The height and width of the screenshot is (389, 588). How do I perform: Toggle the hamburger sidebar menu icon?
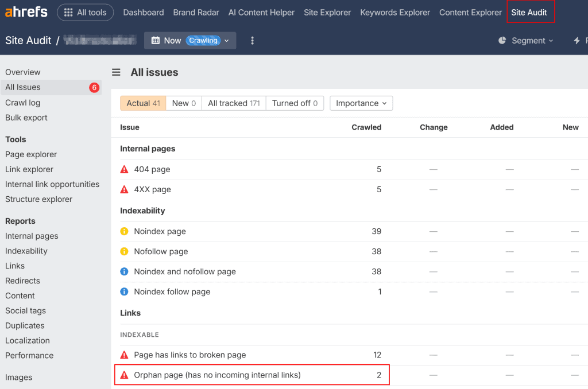click(116, 72)
